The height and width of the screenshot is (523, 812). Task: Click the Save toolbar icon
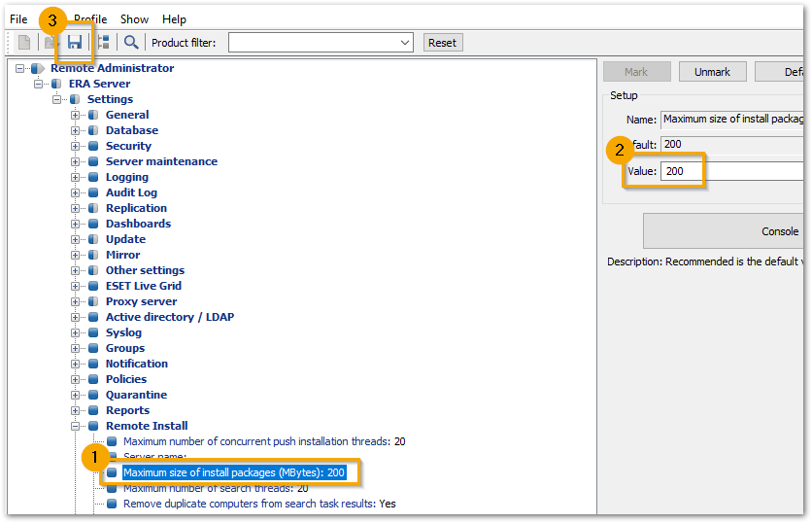[75, 42]
